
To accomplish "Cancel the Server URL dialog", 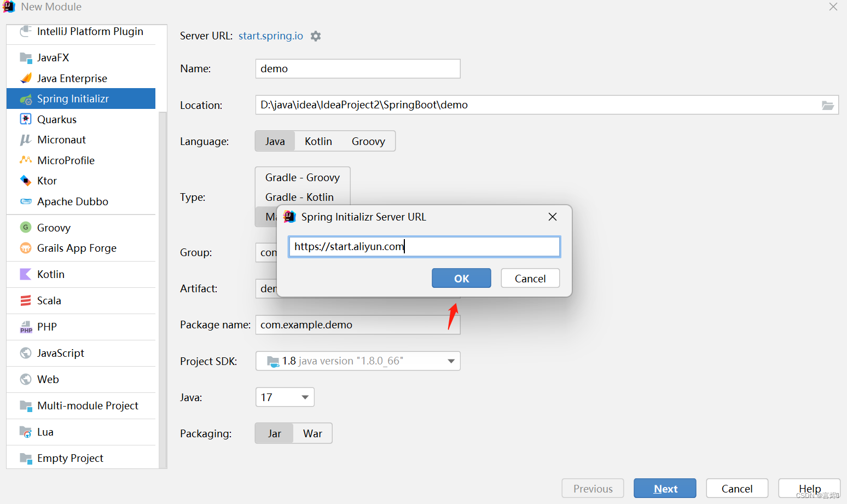I will click(530, 278).
